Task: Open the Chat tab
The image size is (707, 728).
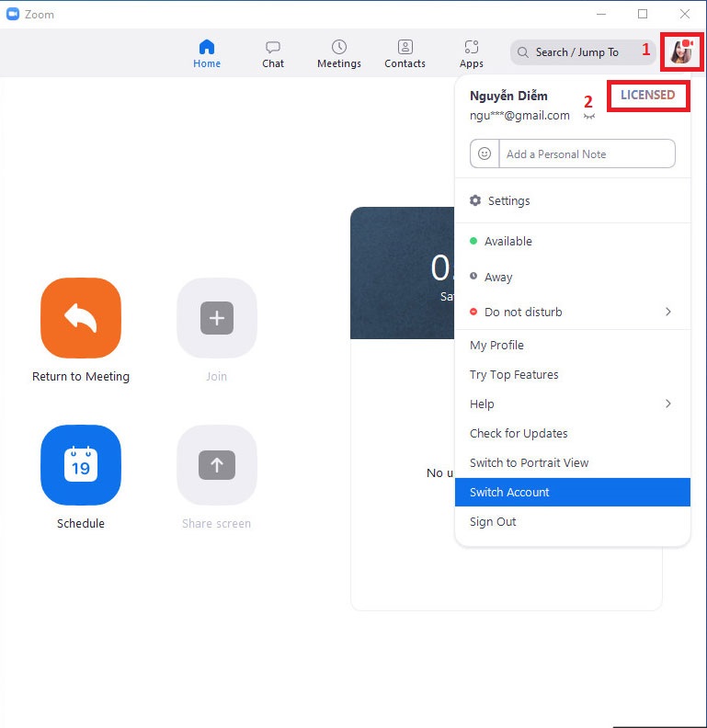Action: [273, 54]
